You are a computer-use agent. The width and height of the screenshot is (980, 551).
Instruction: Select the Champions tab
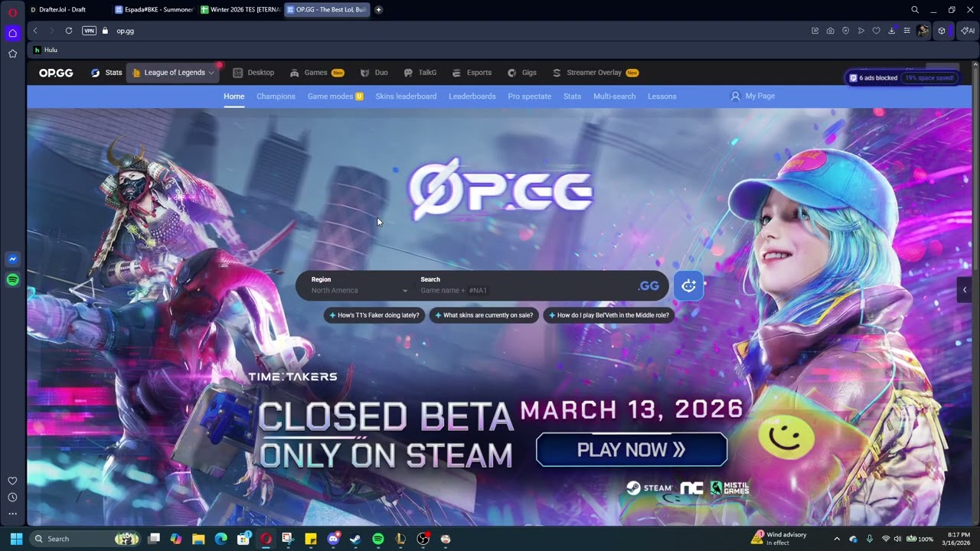[x=276, y=96]
